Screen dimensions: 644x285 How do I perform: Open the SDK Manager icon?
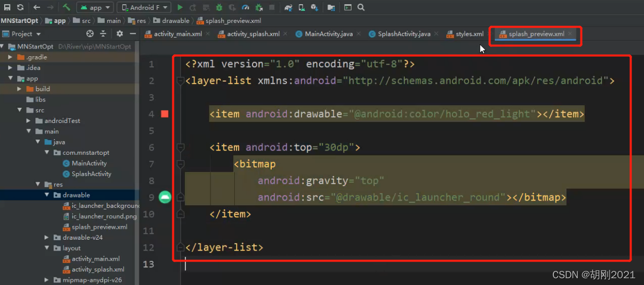coord(314,7)
